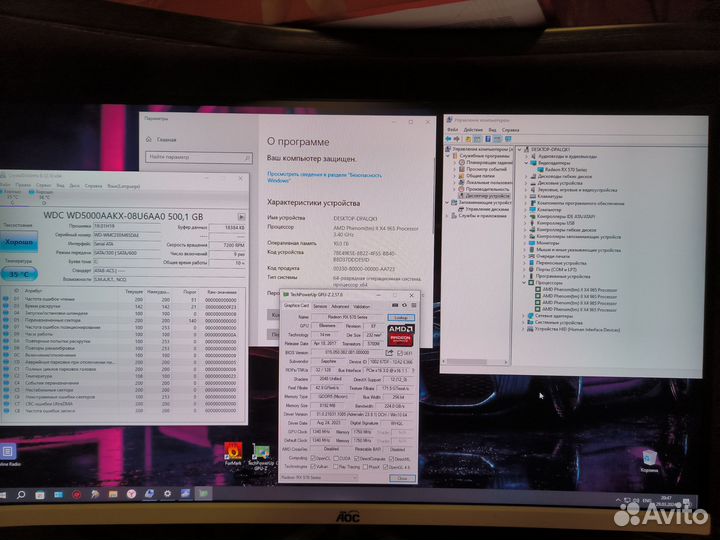Viewport: 720px width, 540px height.
Task: Collapse the Процессоры tree node
Action: coord(524,283)
